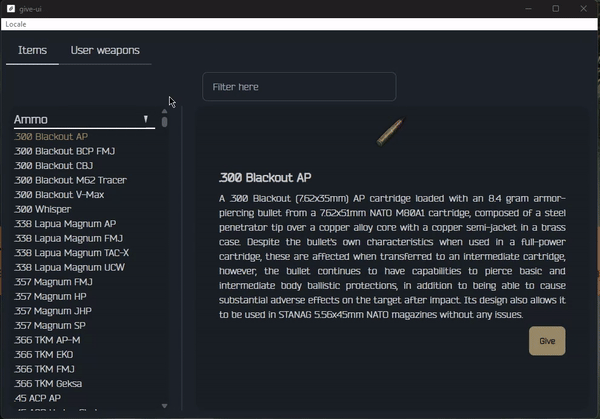
Task: Click the Give button
Action: 547,341
